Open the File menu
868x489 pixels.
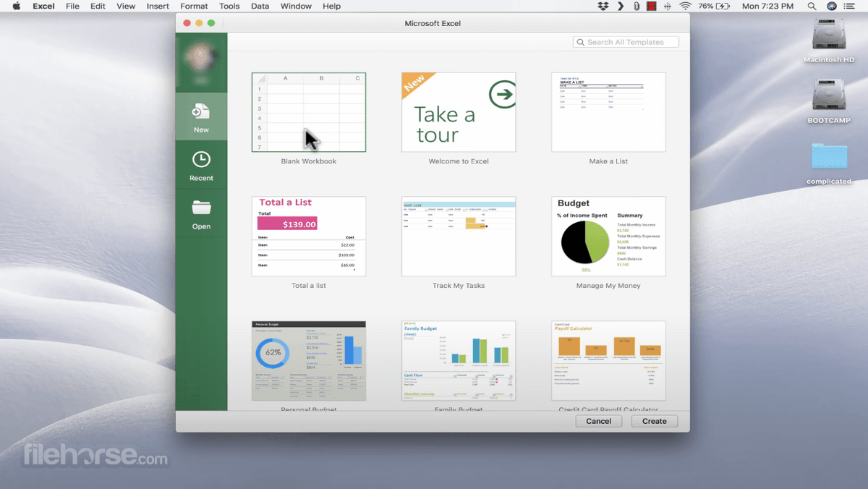click(72, 7)
